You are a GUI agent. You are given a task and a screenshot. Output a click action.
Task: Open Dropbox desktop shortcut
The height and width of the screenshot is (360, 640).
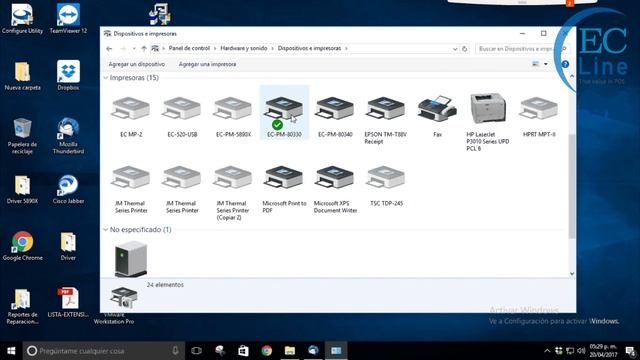tap(68, 76)
